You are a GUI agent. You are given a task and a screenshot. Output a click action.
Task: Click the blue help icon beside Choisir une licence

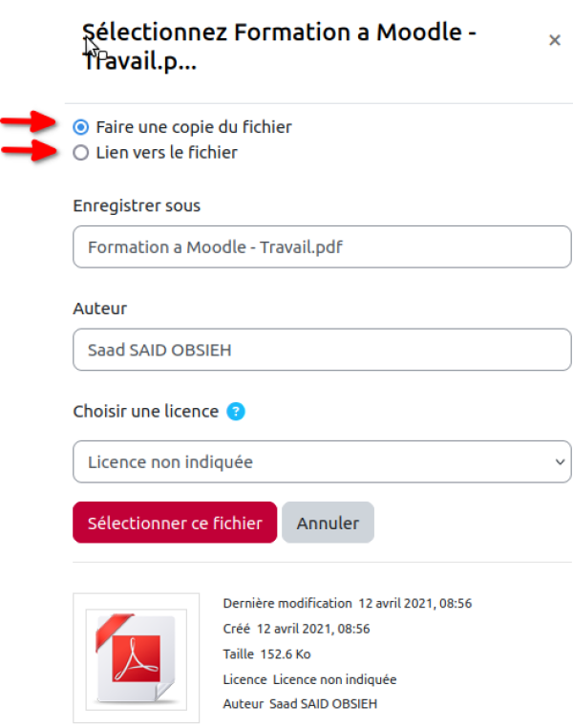click(236, 412)
